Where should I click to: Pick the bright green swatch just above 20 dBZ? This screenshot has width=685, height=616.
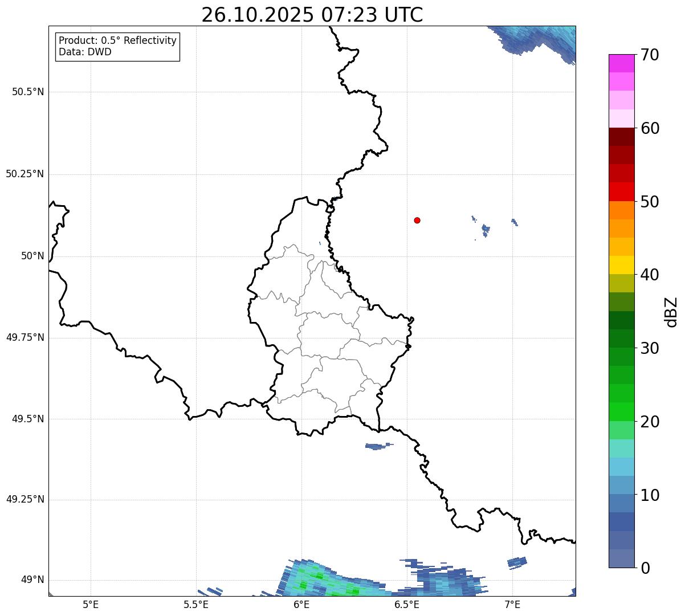621,412
